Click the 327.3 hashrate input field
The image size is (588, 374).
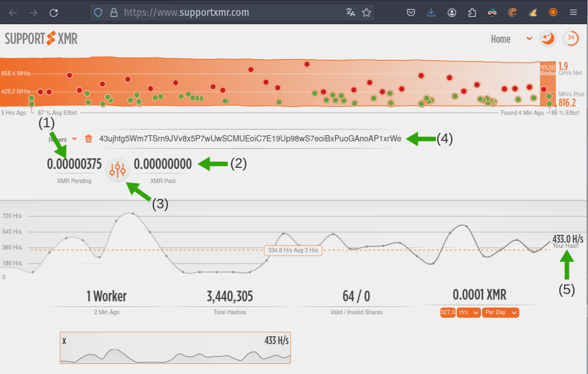click(x=448, y=313)
